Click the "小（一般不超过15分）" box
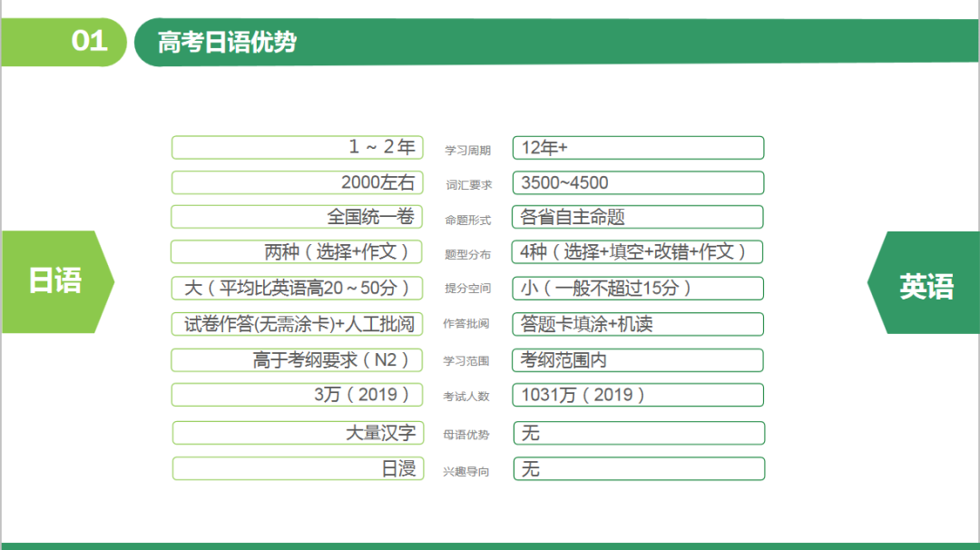The image size is (980, 550). tap(638, 288)
